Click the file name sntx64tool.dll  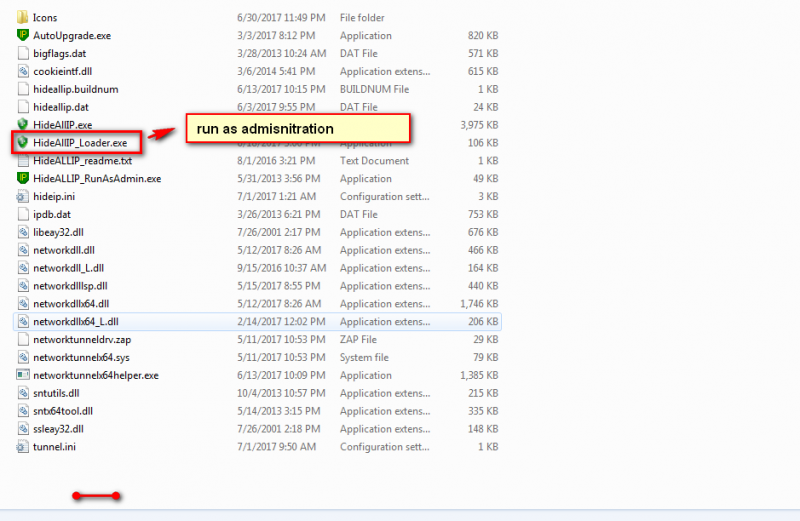pyautogui.click(x=63, y=410)
